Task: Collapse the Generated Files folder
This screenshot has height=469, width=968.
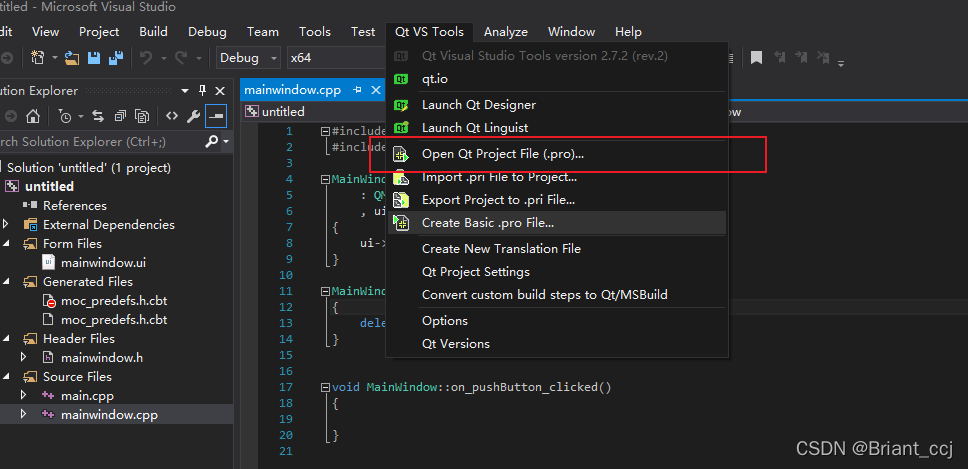Action: (x=7, y=283)
